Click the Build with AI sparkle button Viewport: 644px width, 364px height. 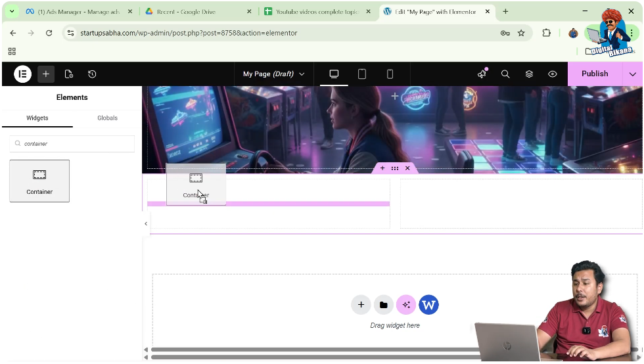pyautogui.click(x=405, y=305)
